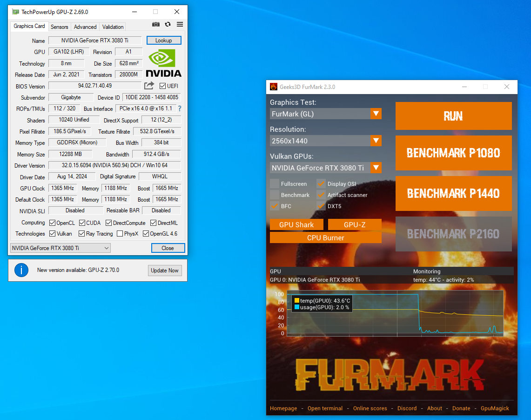531x420 pixels.
Task: Click the BIOS Version field 94.02.71.40.49
Action: (x=95, y=86)
